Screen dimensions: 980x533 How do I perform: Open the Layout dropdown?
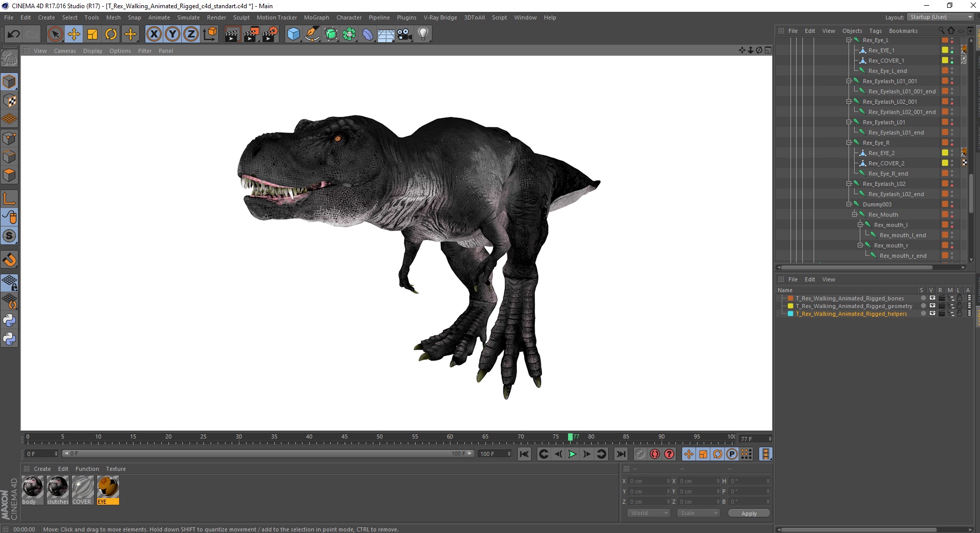click(x=940, y=17)
